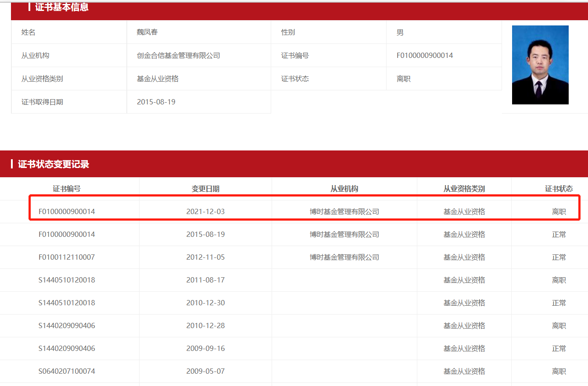Select 创金合信基金管理有限公司 in basic info
The image size is (588, 386).
pyautogui.click(x=179, y=56)
